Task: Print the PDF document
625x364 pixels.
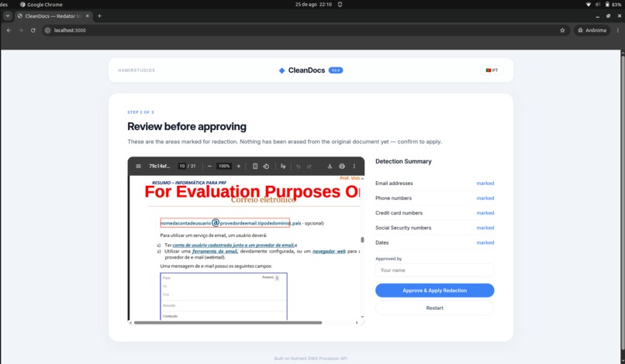Action: tap(342, 166)
